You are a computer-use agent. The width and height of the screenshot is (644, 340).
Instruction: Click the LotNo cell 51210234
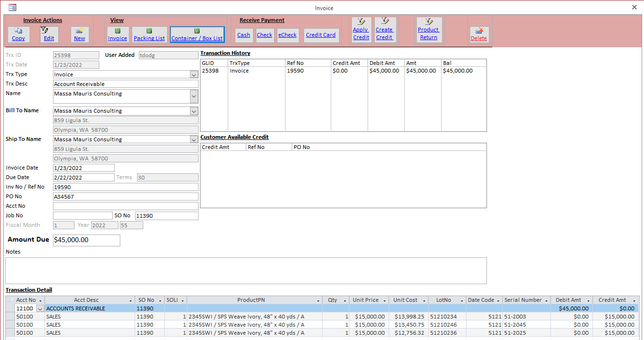point(447,317)
